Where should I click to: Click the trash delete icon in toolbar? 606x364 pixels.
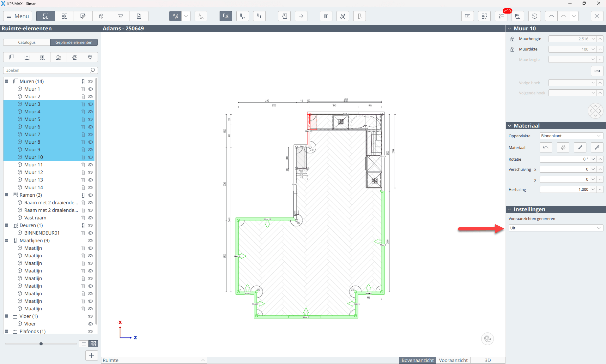pyautogui.click(x=326, y=16)
